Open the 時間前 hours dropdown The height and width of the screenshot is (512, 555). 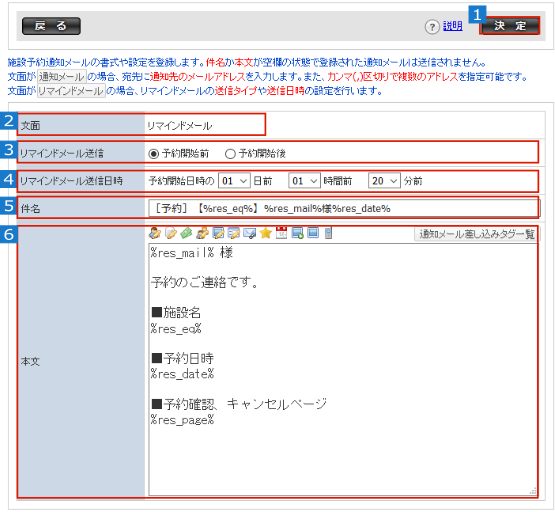point(304,181)
